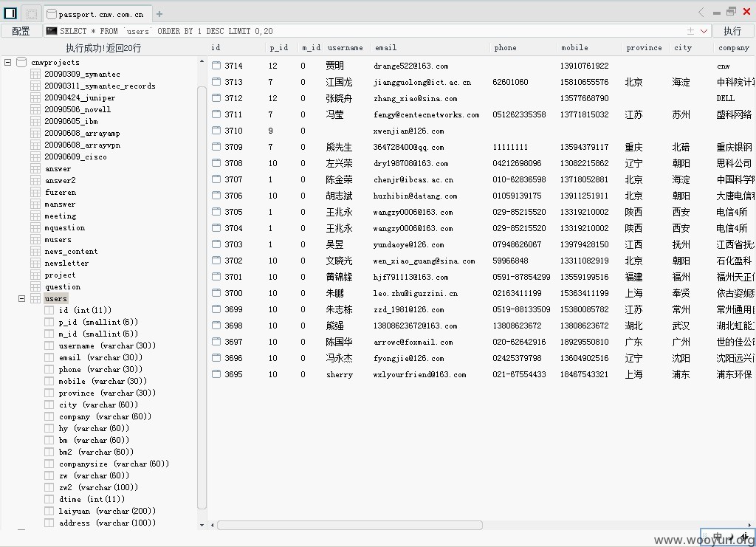Click the phone column header
Screen dimensions: 756x547
coord(505,48)
